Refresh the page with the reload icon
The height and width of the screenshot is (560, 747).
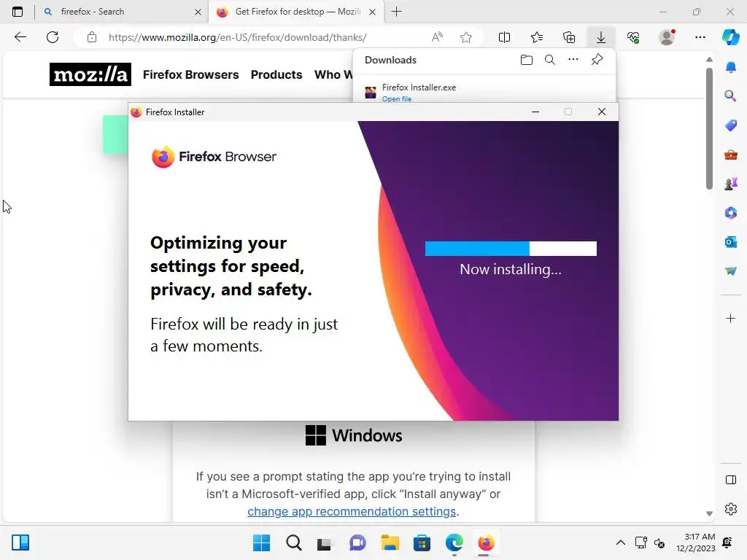(53, 37)
